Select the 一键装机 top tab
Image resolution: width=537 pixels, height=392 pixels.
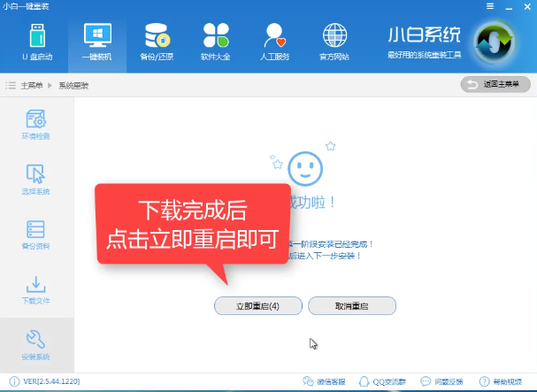(97, 42)
